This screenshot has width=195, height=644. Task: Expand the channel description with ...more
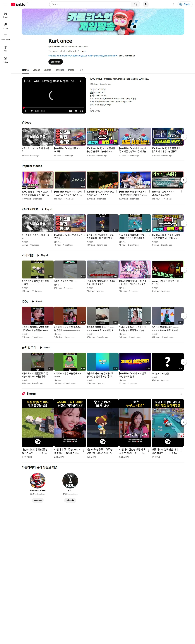[82, 51]
